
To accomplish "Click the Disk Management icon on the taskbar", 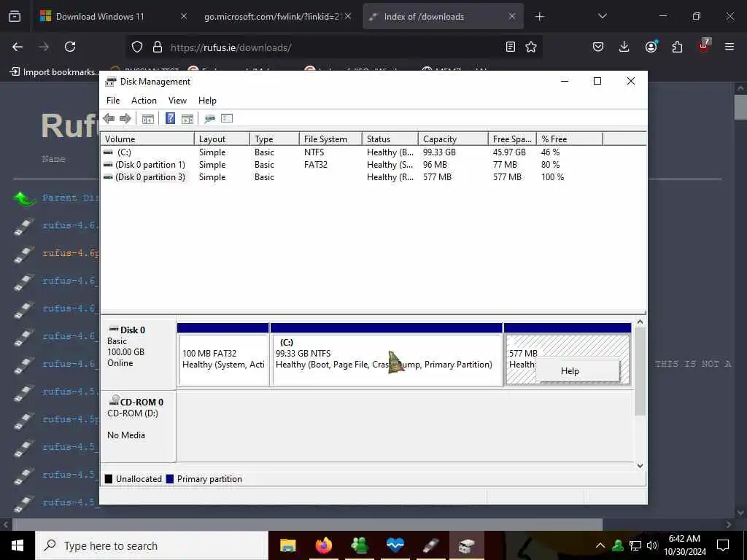I will point(466,545).
